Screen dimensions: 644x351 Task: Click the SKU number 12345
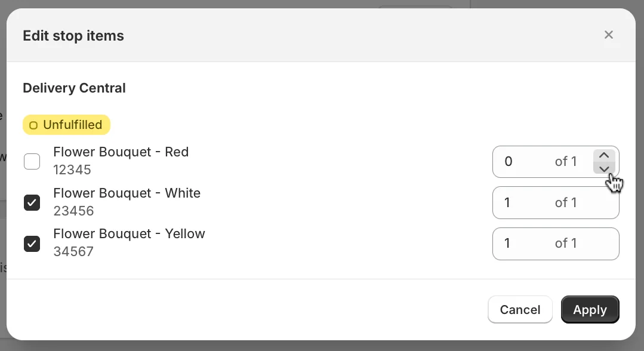pyautogui.click(x=72, y=170)
